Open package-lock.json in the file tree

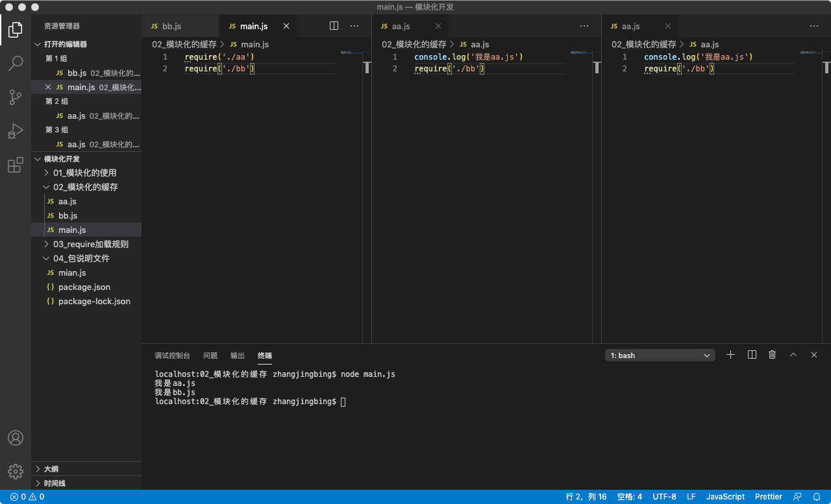tap(86, 301)
